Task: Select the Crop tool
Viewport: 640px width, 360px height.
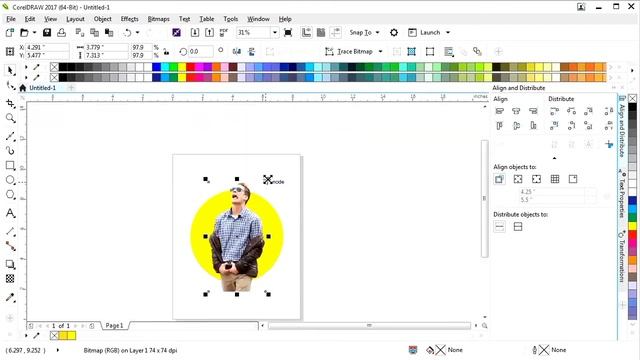Action: (10, 104)
